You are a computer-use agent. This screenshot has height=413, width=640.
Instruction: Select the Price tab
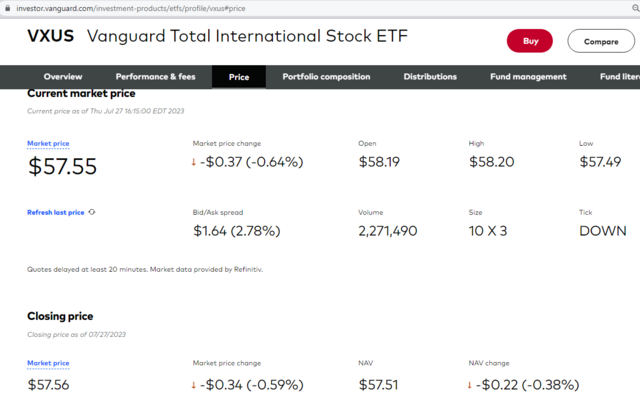[x=239, y=77]
